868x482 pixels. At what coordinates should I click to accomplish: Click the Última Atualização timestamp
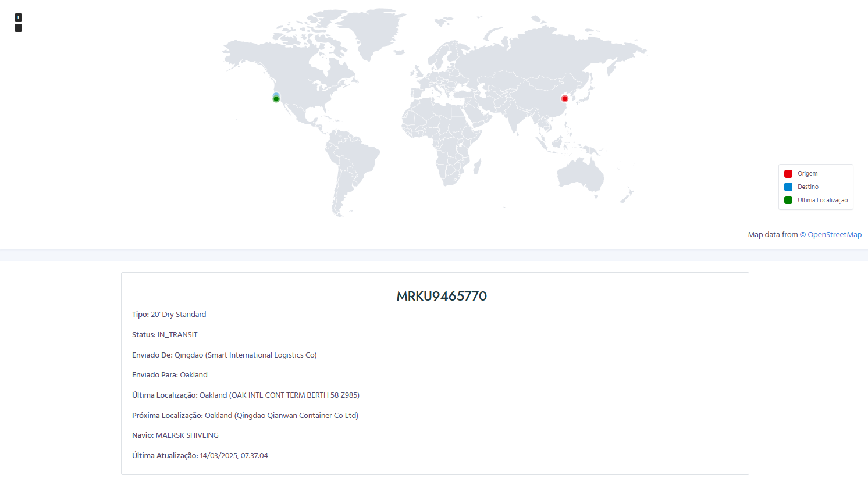234,456
